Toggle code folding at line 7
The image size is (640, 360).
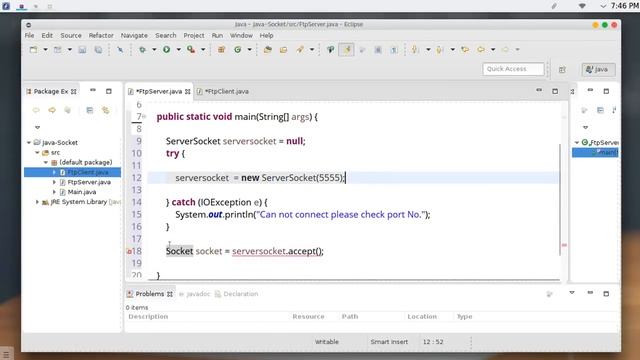[144, 117]
